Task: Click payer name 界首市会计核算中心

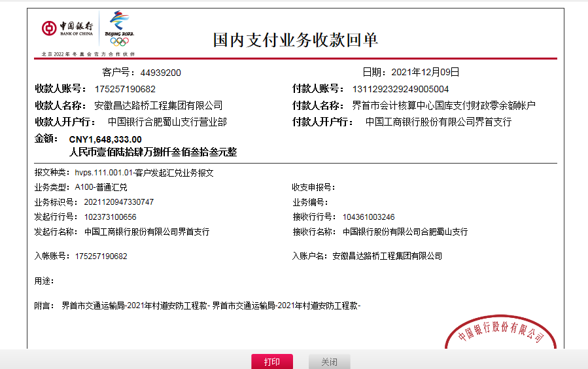Action: click(x=443, y=105)
